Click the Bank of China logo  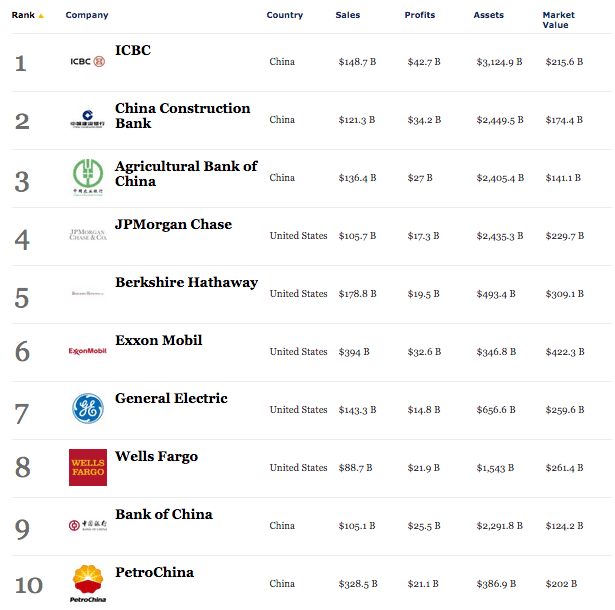(x=87, y=525)
